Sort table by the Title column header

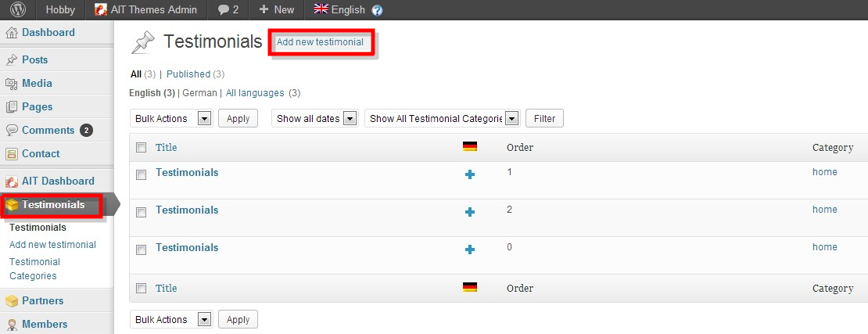pos(167,147)
